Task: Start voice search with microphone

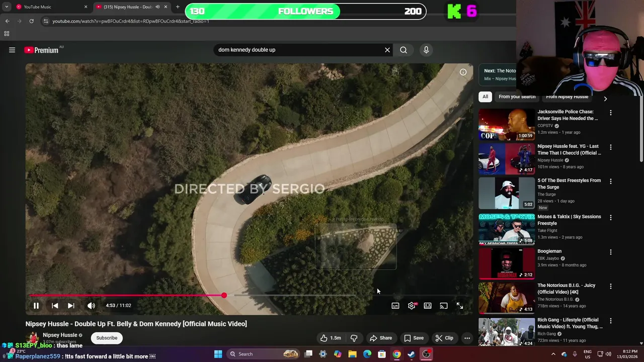Action: pos(426,50)
